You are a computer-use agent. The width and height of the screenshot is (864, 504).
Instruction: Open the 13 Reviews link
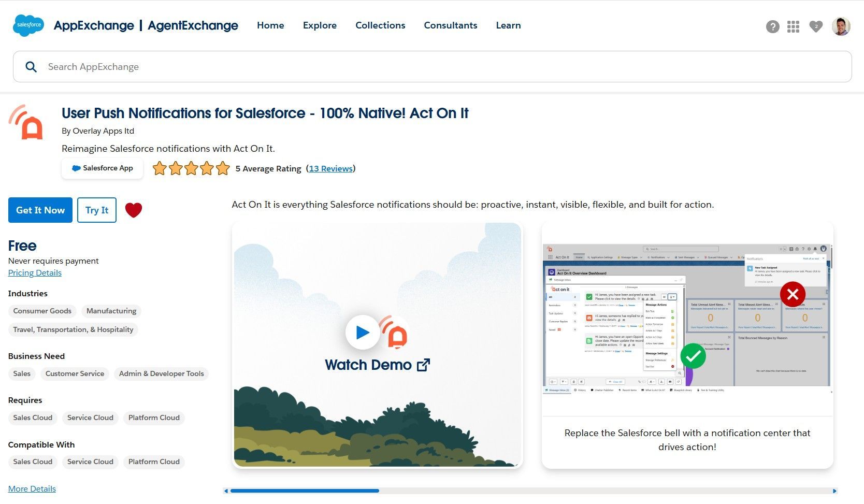[x=330, y=168]
